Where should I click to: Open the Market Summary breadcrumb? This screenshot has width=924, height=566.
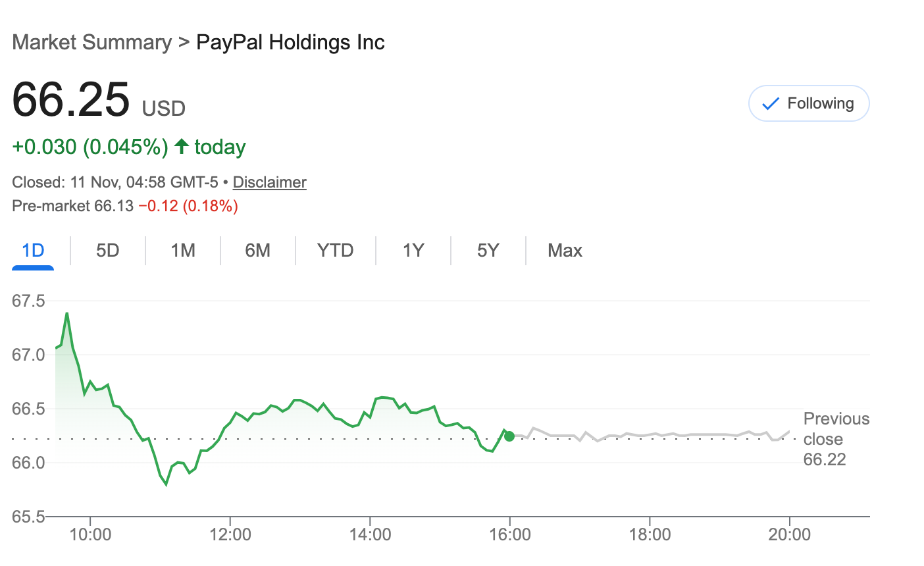tap(92, 42)
